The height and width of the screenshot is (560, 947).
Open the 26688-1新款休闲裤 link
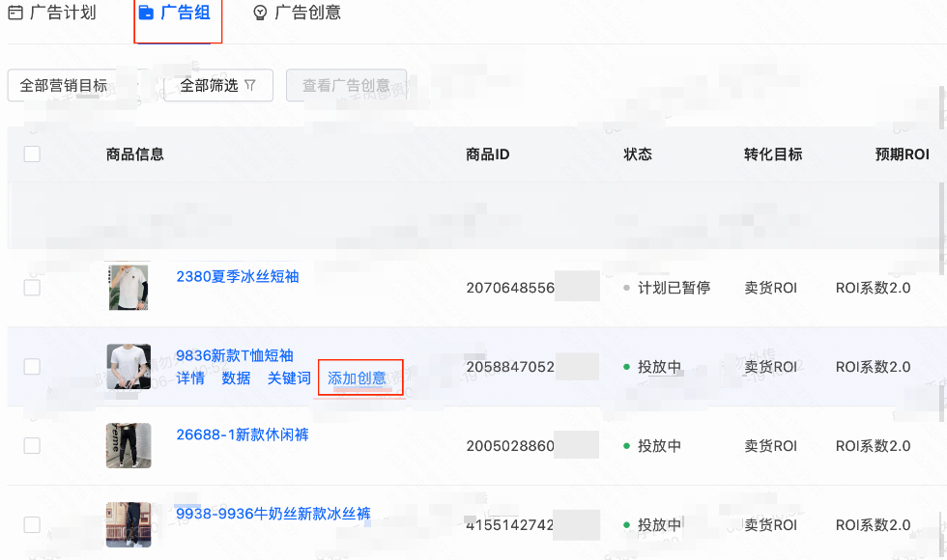click(x=243, y=434)
